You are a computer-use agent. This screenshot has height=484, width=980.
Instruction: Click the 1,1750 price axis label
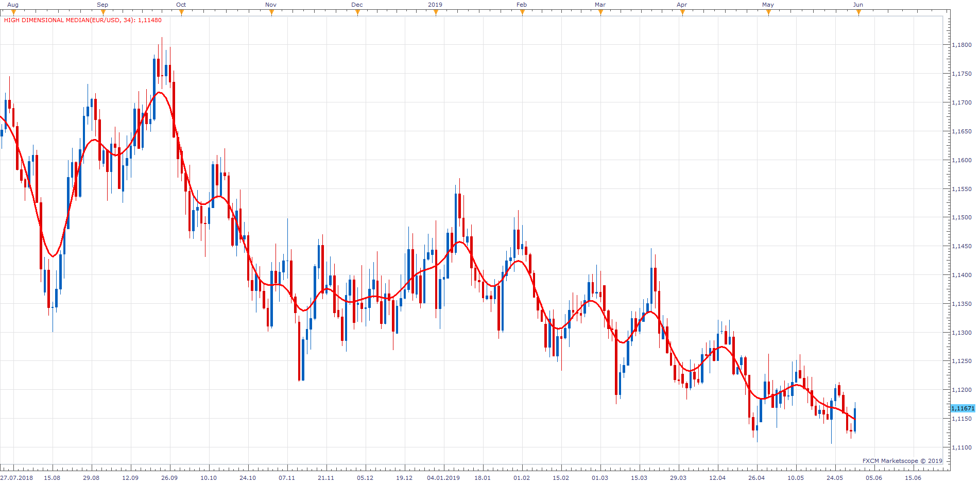[961, 74]
